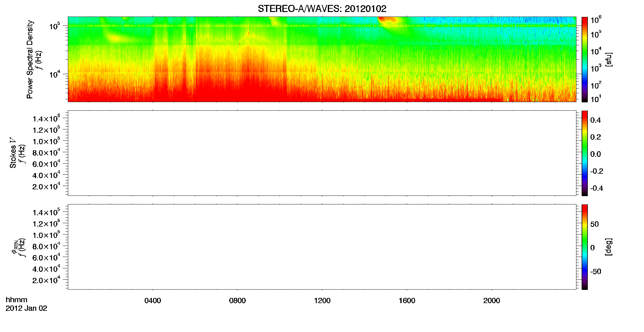
Task: Click the hhmm time format label
Action: (x=17, y=300)
